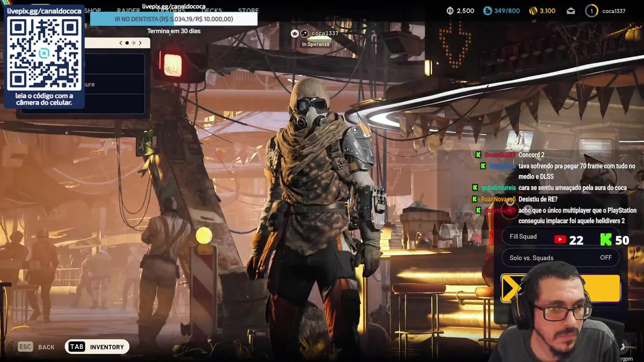
Task: Click the RuanNovaes chat username
Action: pyautogui.click(x=498, y=199)
